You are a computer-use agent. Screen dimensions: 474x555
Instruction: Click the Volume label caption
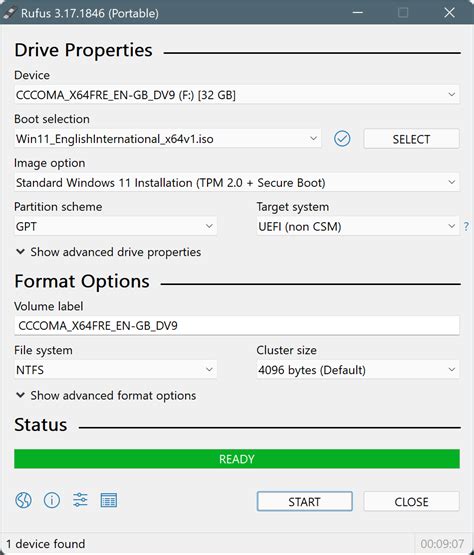click(x=49, y=306)
